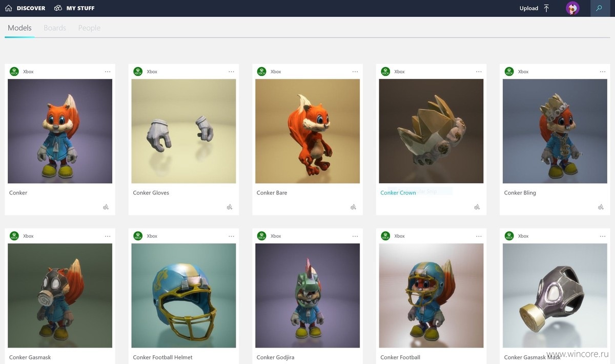
Task: Open more options on Conker Crown card
Action: (x=479, y=72)
